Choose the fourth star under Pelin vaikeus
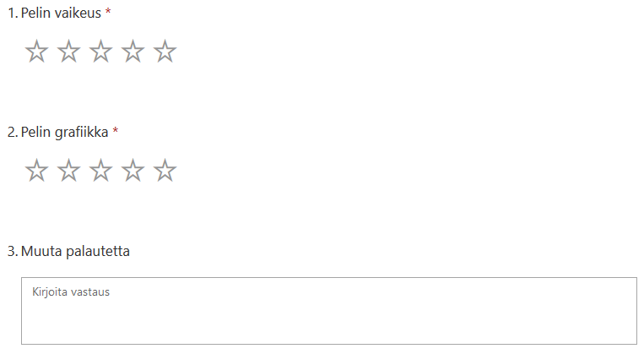 (x=133, y=52)
